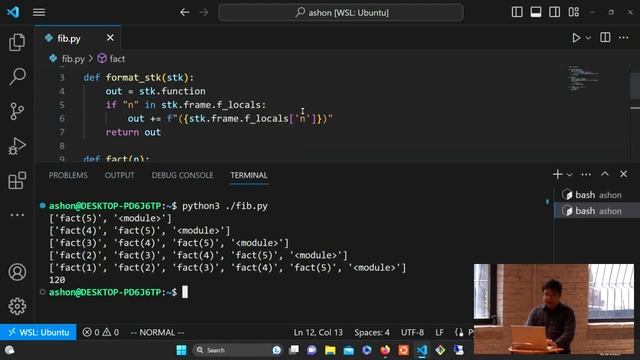Place cursor on line 6 of code
The height and width of the screenshot is (360, 640).
(230, 118)
